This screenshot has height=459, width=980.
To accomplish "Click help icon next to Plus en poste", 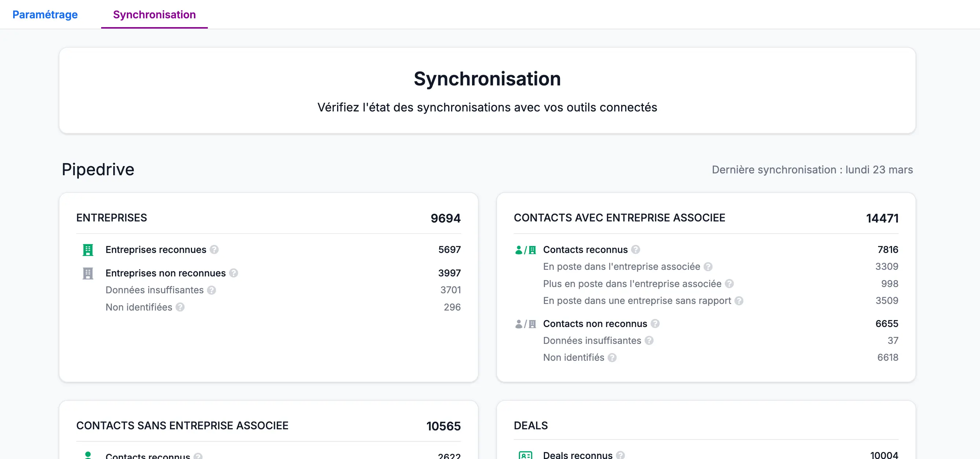I will (x=729, y=283).
